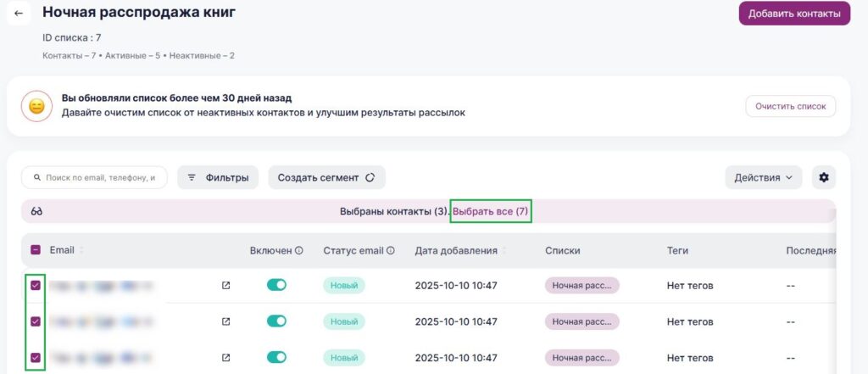Focus the email or phone search field

click(x=98, y=177)
